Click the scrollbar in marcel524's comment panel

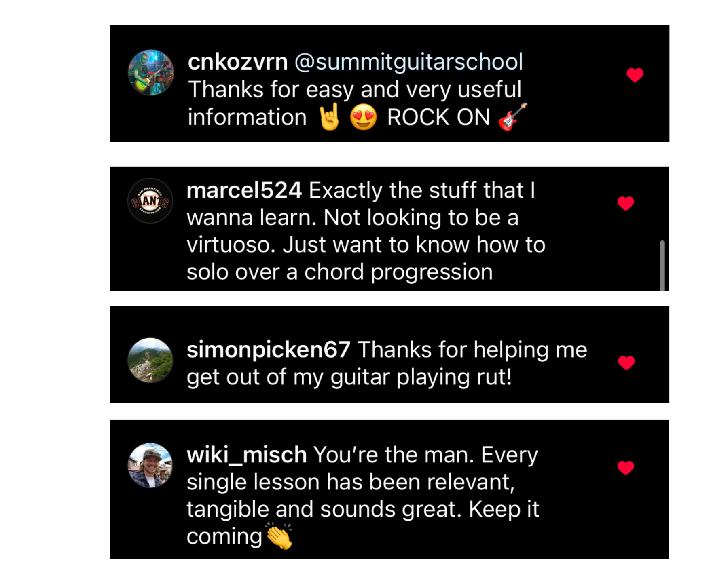(662, 266)
